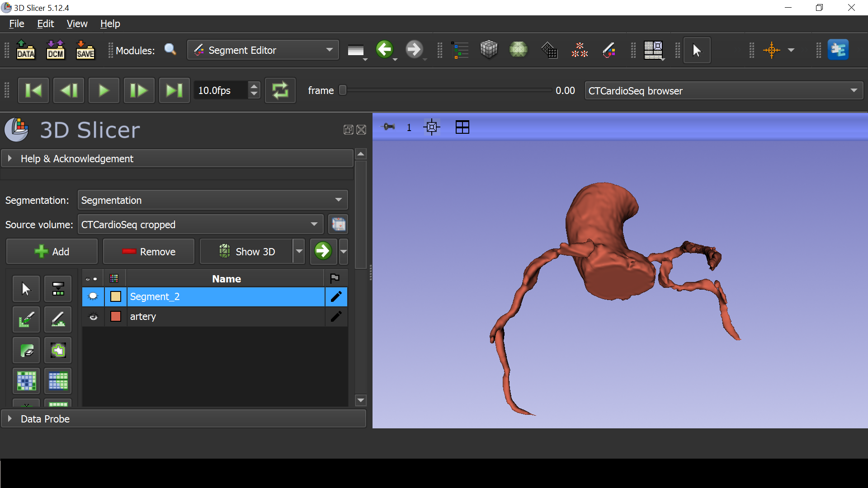Open the Models green sphere icon

pyautogui.click(x=519, y=50)
